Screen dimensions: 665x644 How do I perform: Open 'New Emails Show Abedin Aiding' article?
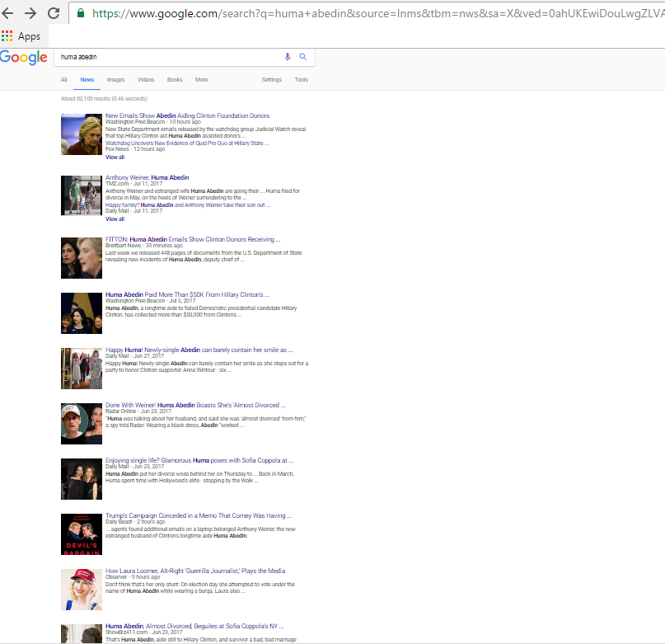pyautogui.click(x=187, y=115)
